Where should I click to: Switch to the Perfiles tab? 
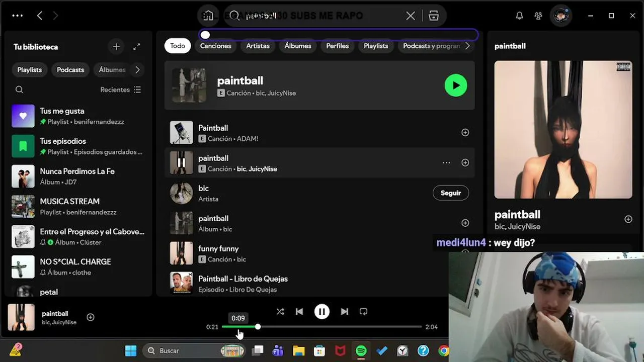pyautogui.click(x=338, y=46)
